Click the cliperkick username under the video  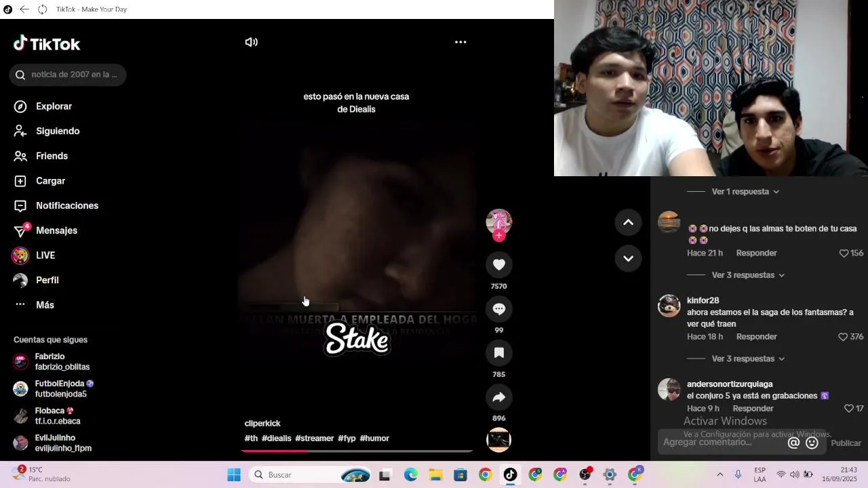262,423
